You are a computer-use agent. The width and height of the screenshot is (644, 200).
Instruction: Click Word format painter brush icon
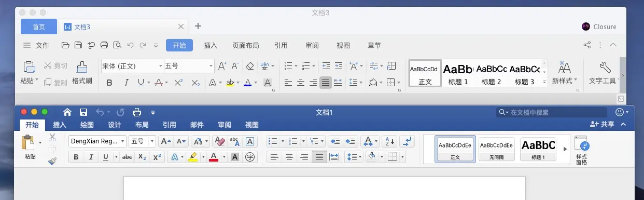click(52, 162)
